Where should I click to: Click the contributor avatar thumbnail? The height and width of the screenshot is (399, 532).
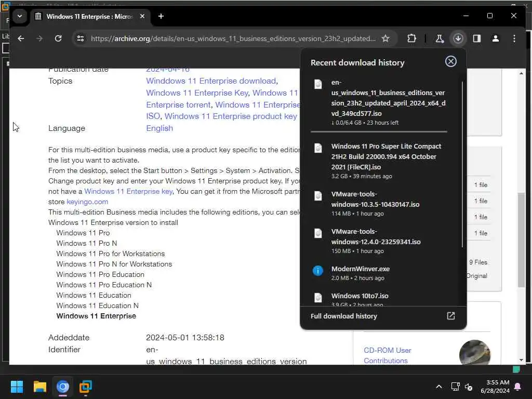474,353
